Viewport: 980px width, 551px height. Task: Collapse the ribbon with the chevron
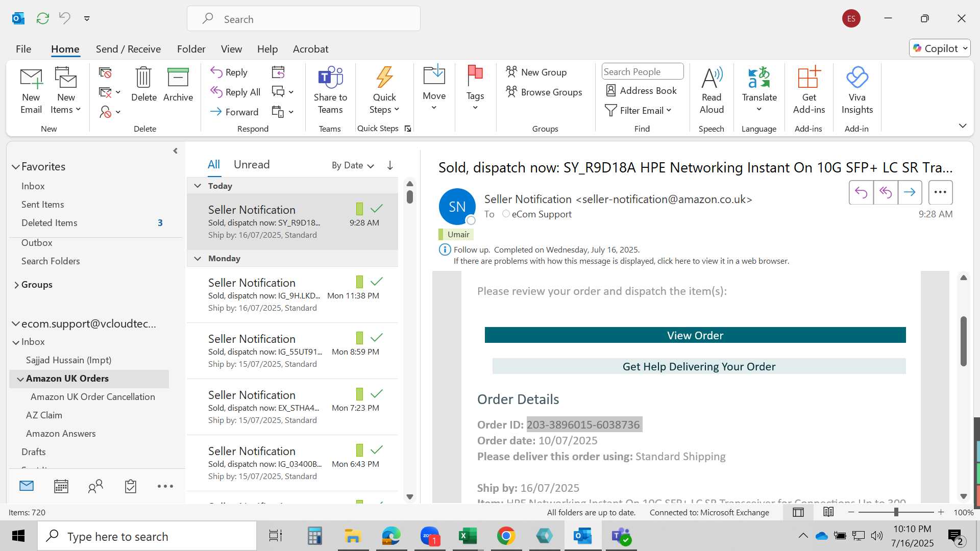click(x=963, y=126)
